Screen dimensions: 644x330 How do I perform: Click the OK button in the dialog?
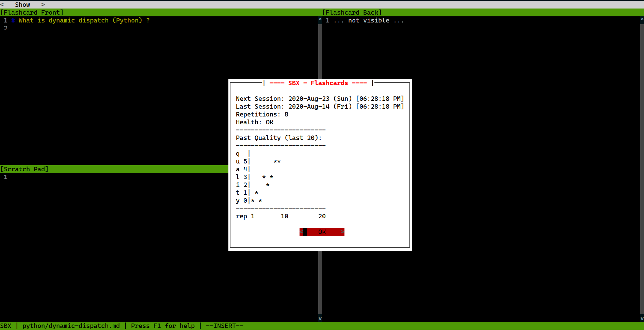click(322, 232)
